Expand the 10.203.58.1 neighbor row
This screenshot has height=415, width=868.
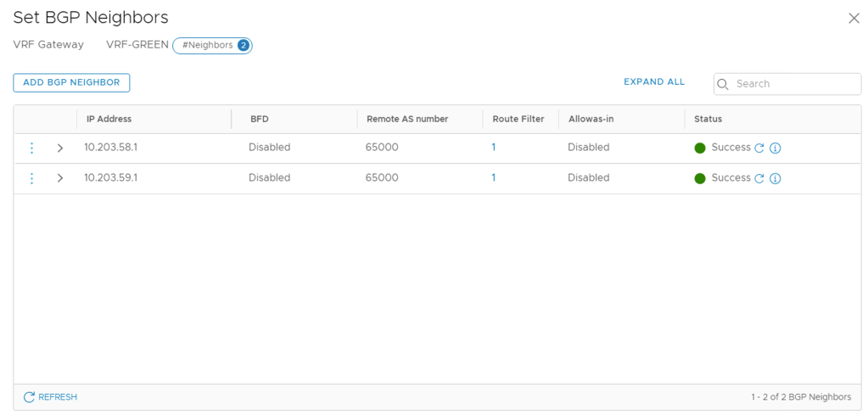coord(60,148)
